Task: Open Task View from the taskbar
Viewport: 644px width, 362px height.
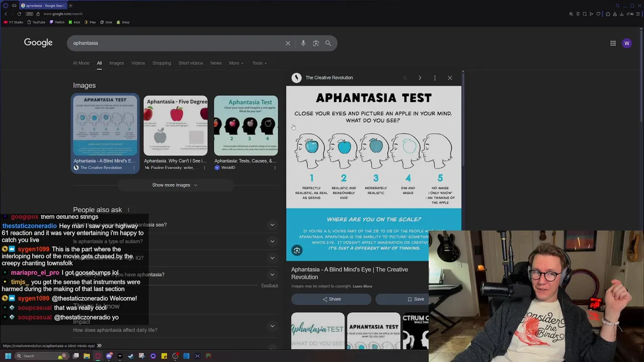Action: coord(75,356)
